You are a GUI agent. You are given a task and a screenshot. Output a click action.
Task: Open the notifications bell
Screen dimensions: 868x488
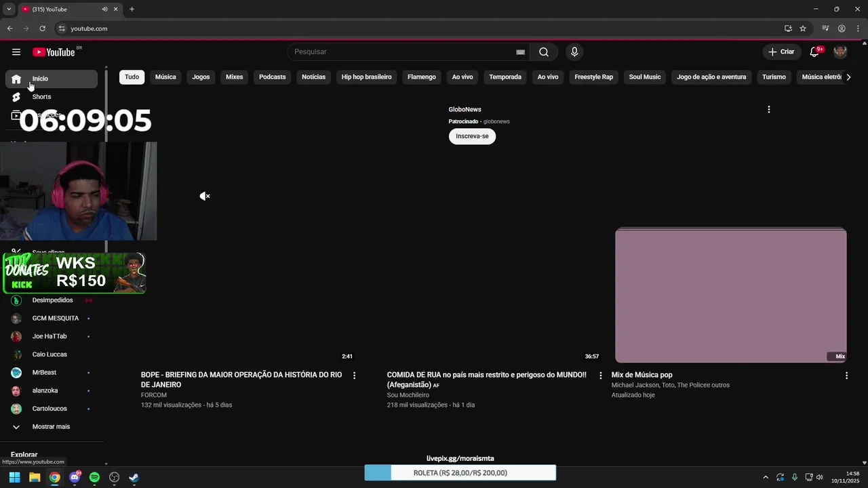[x=815, y=52]
